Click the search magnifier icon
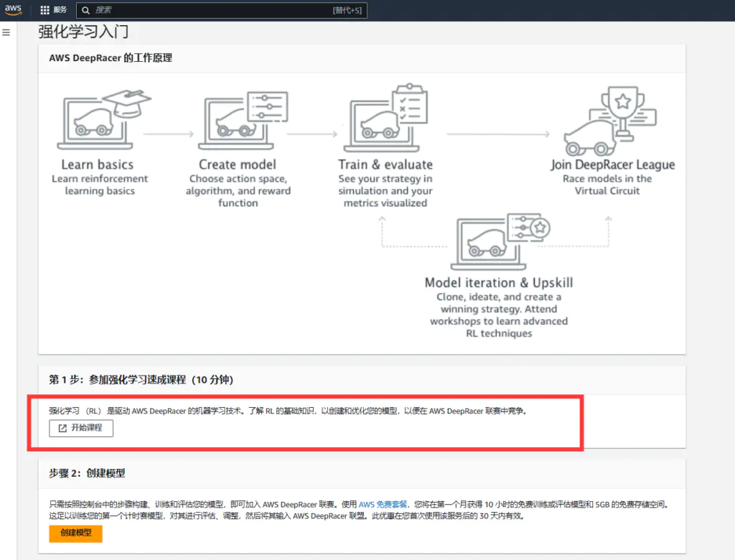The width and height of the screenshot is (735, 560). pyautogui.click(x=86, y=10)
